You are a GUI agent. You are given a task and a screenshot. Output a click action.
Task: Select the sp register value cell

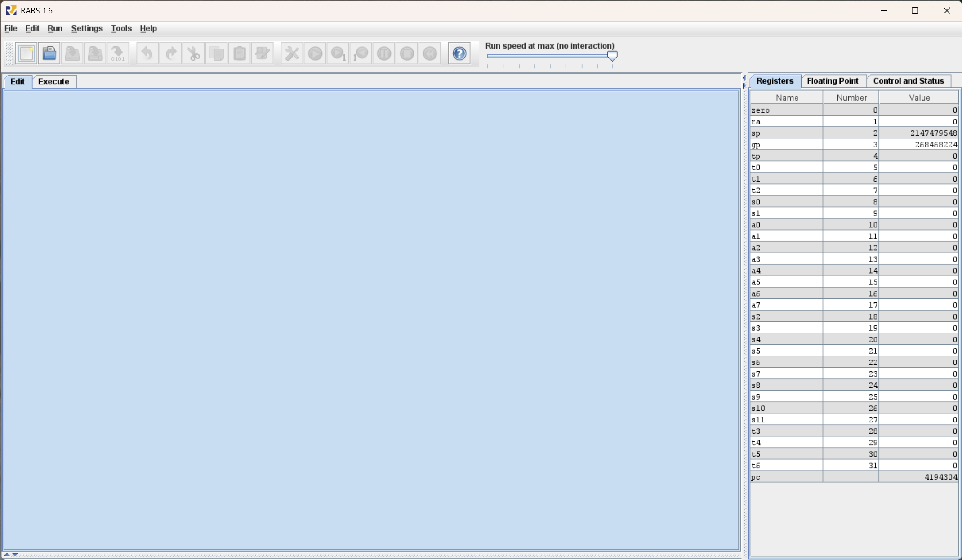[x=919, y=133]
